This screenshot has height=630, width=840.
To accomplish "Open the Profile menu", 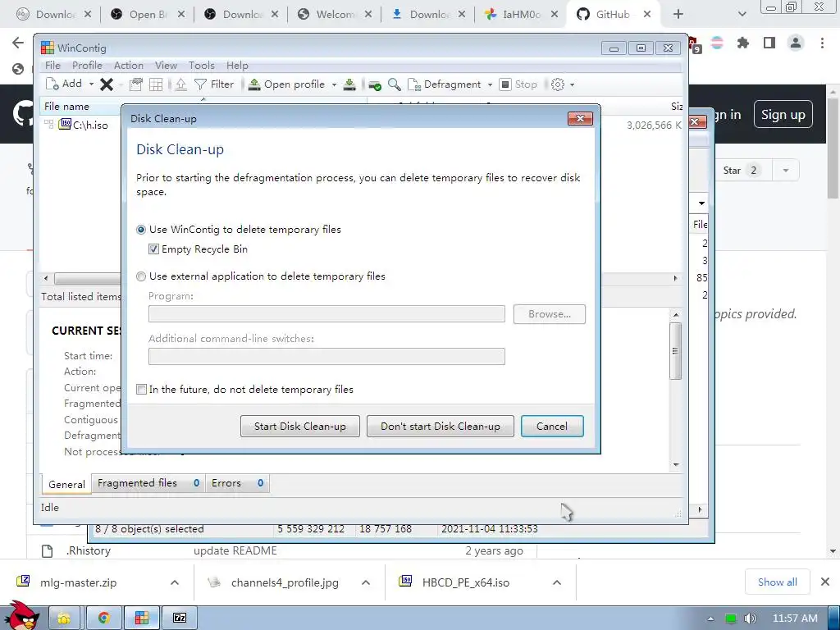I will coord(87,66).
